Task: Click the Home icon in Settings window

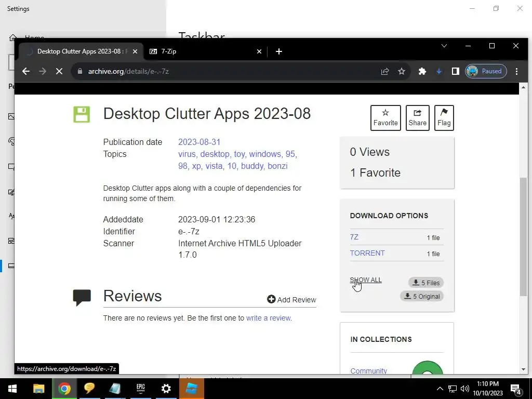Action: coord(13,37)
